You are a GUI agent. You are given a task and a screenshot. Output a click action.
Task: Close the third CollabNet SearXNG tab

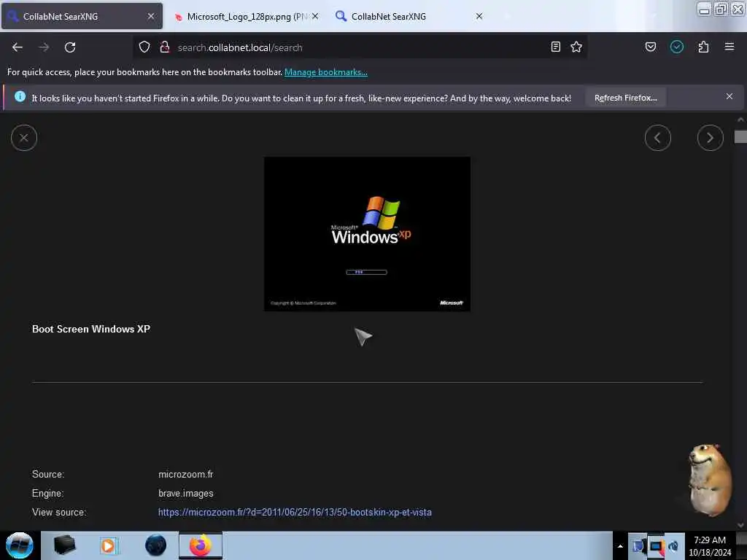[x=479, y=16]
